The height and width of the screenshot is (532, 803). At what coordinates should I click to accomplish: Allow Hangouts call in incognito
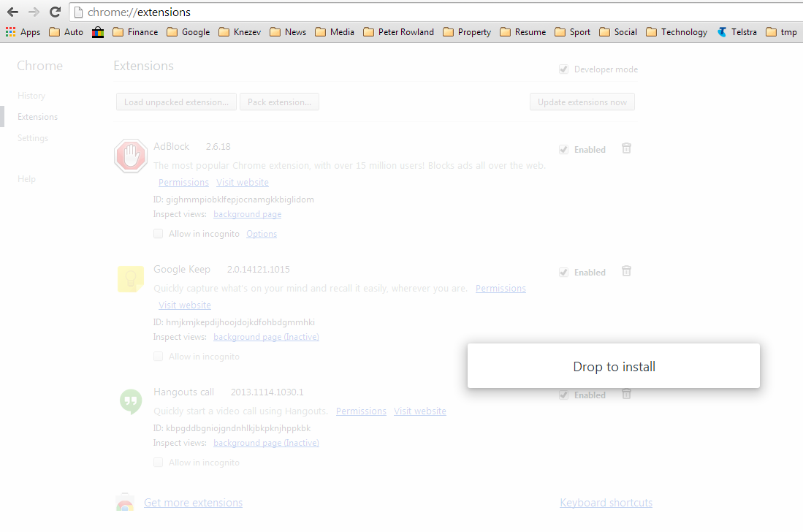(x=159, y=463)
